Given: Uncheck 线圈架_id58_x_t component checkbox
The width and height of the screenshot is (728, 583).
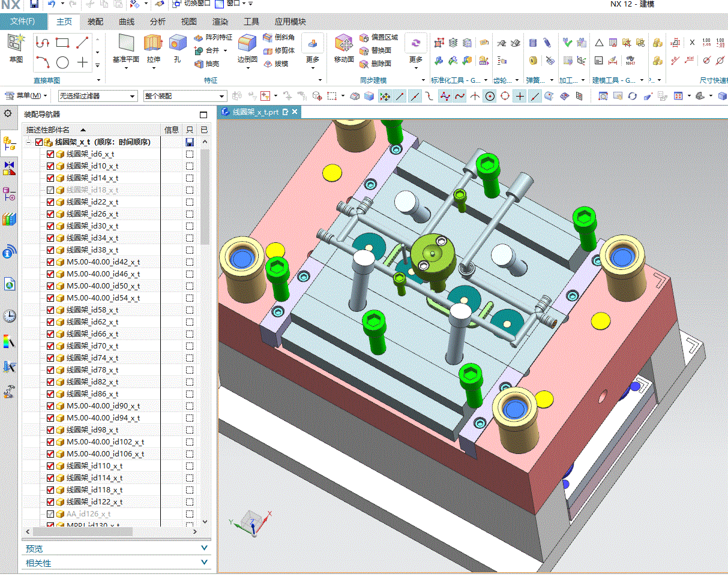Looking at the screenshot, I should pyautogui.click(x=50, y=310).
